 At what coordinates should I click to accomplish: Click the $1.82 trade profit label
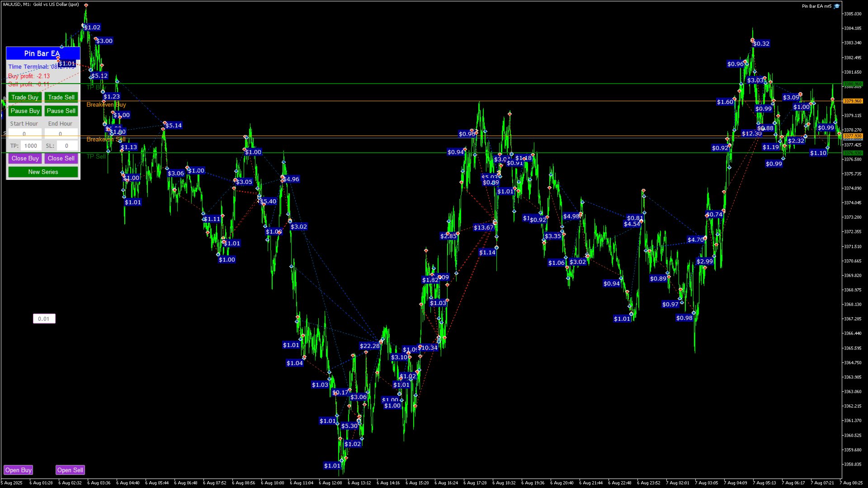pyautogui.click(x=430, y=280)
